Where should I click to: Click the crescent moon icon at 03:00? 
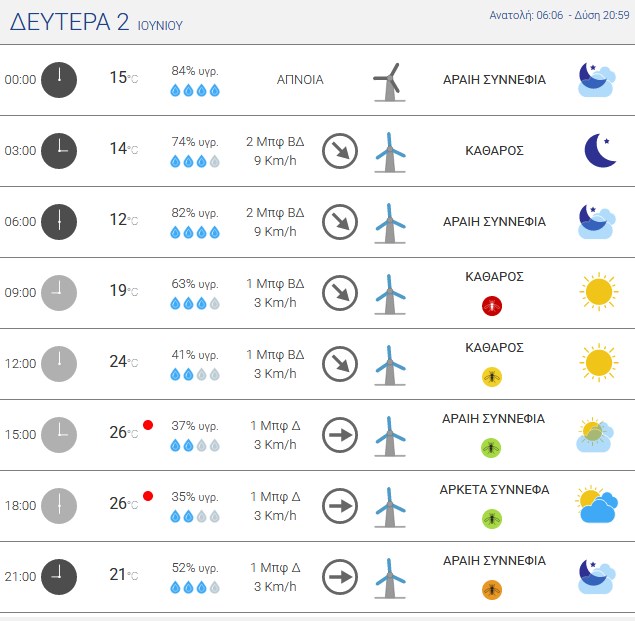point(600,150)
